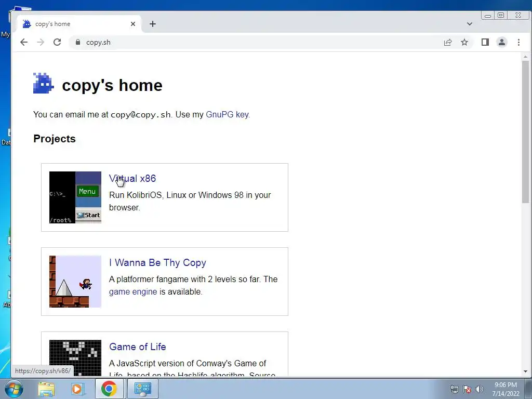Open the Chrome profile avatar menu
Viewport: 532px width, 399px height.
[501, 42]
